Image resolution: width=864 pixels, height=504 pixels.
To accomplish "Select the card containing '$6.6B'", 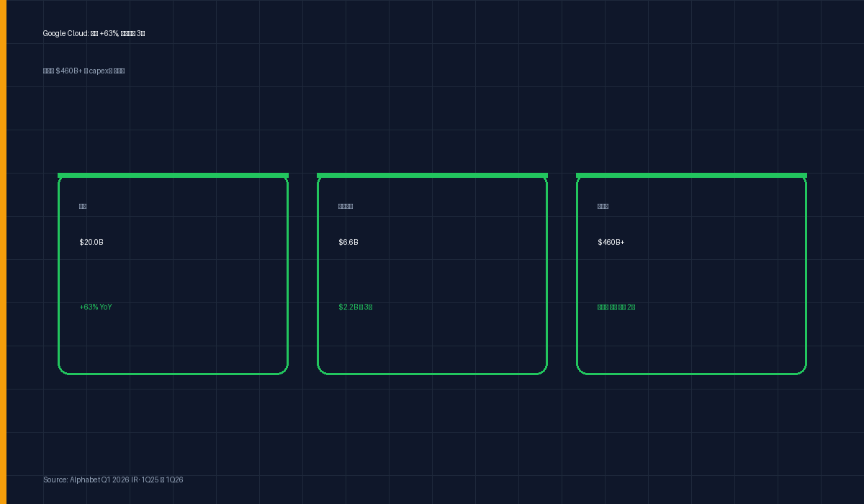I will tap(432, 274).
